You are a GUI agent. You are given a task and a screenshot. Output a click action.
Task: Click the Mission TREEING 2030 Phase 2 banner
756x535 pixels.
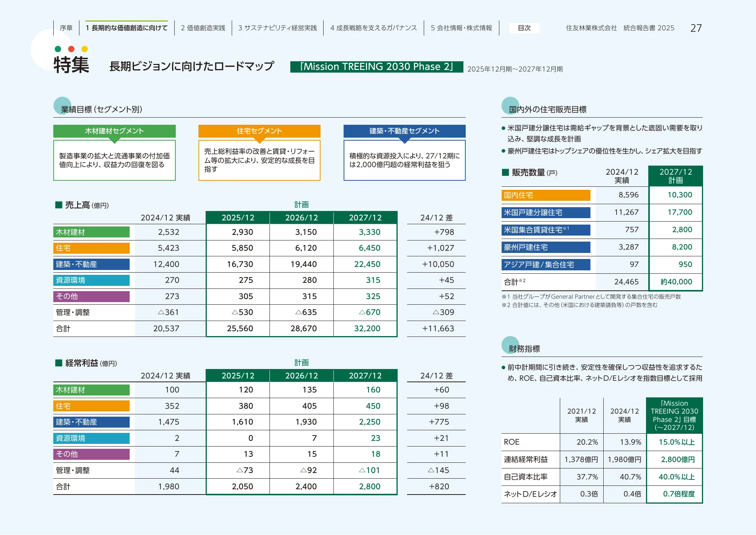tap(376, 67)
